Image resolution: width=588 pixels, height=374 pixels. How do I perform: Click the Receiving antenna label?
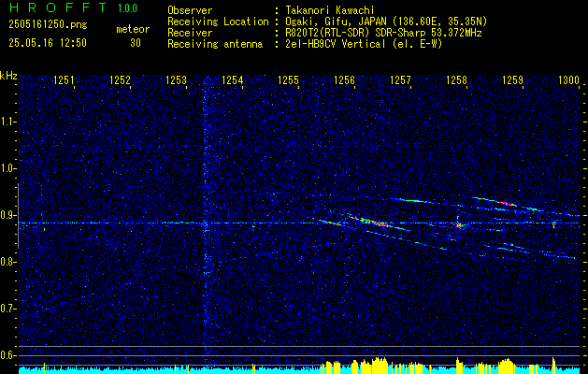click(215, 44)
